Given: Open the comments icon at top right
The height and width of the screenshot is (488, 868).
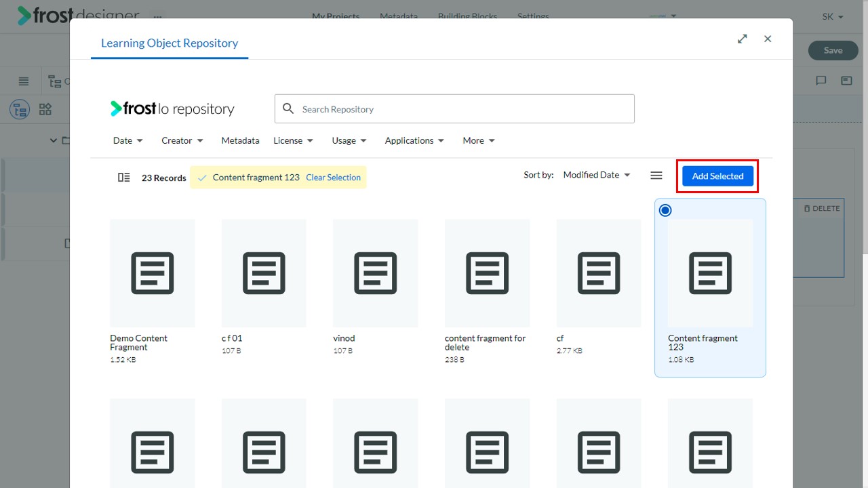Looking at the screenshot, I should pyautogui.click(x=821, y=81).
